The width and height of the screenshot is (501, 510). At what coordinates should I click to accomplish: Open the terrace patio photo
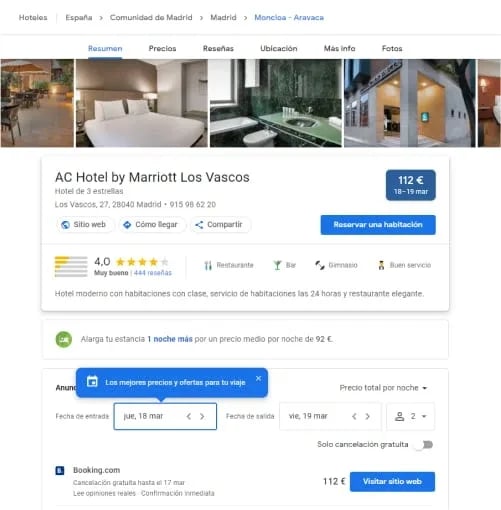point(37,103)
